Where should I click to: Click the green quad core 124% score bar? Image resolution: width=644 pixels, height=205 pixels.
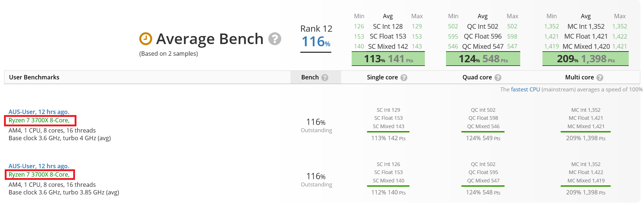tap(483, 59)
